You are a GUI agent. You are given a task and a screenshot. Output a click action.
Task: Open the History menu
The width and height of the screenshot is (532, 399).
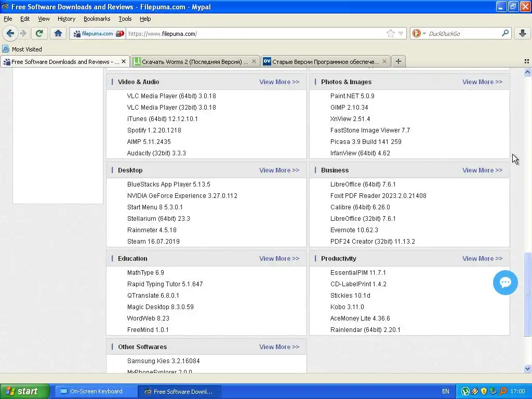[x=66, y=19]
